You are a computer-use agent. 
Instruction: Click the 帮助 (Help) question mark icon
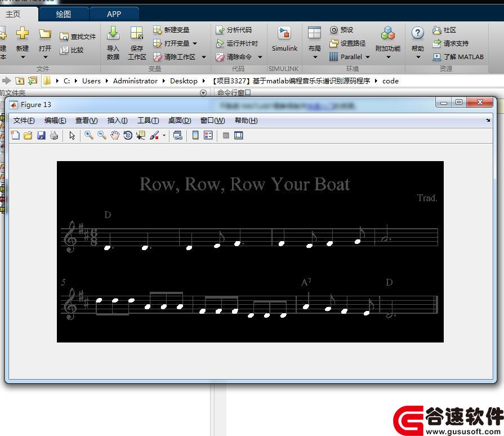pyautogui.click(x=417, y=33)
